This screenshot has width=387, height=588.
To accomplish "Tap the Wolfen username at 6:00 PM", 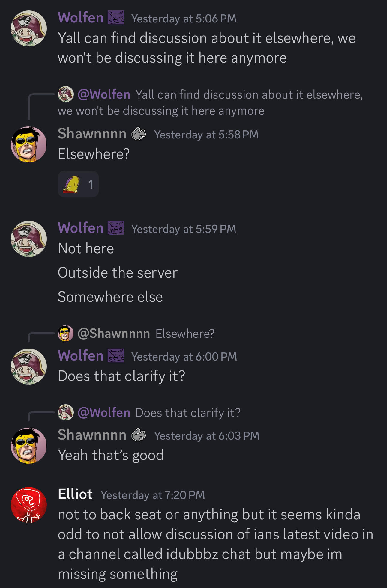I will point(81,356).
